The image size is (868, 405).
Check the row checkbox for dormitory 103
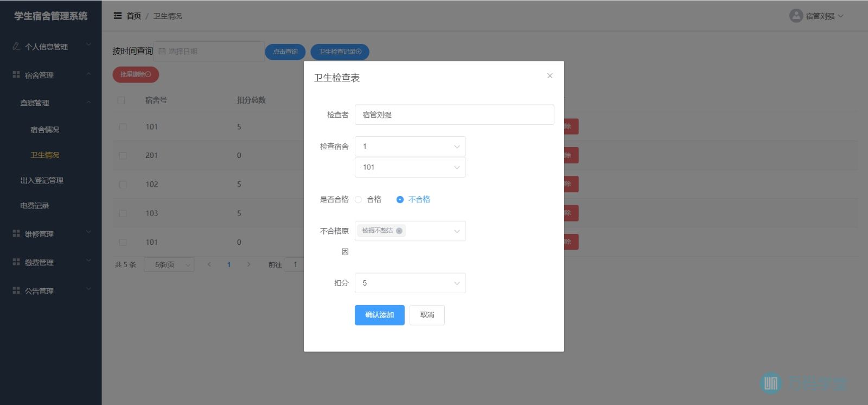pyautogui.click(x=123, y=213)
